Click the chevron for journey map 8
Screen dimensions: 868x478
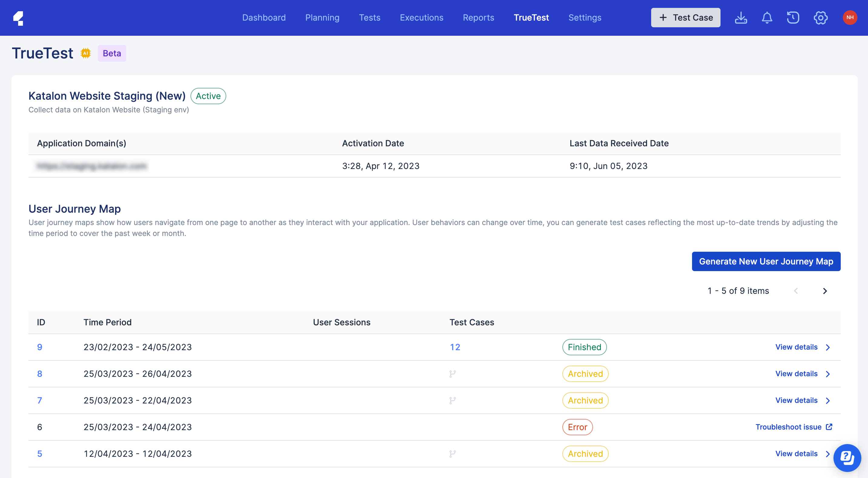click(x=828, y=374)
